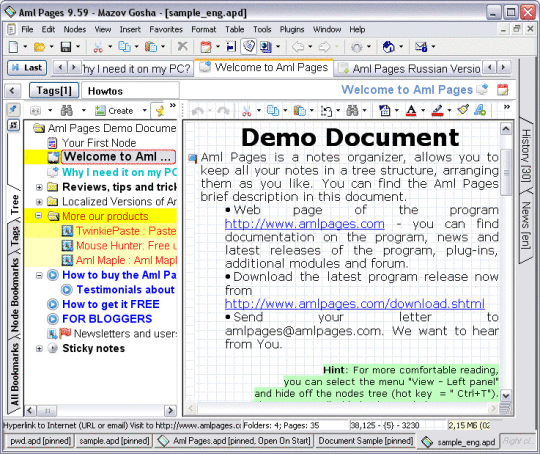Expand the tree toolbar overflow chevron

pos(173,105)
